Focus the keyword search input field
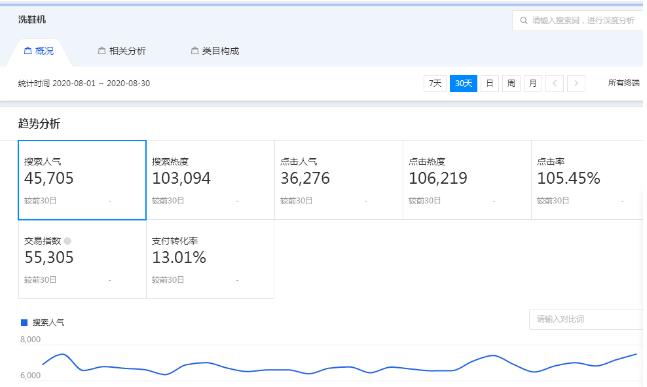This screenshot has height=387, width=647. tap(578, 20)
